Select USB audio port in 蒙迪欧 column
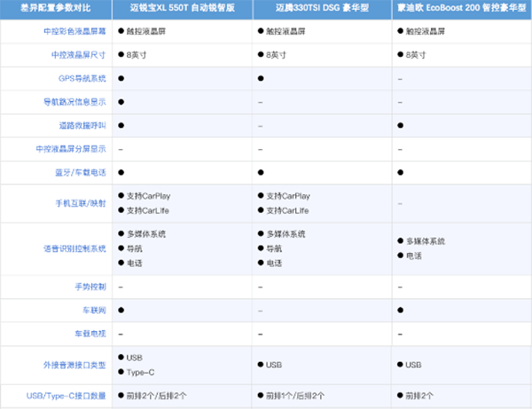 point(413,365)
